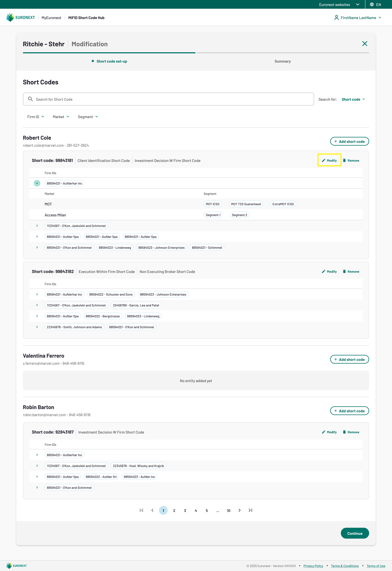Click the Continue button
392x571 pixels.
[x=354, y=533]
